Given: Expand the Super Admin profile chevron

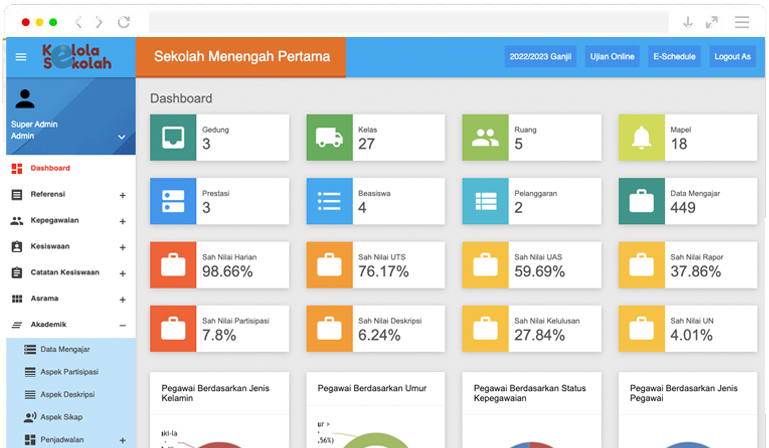Looking at the screenshot, I should click(x=122, y=137).
